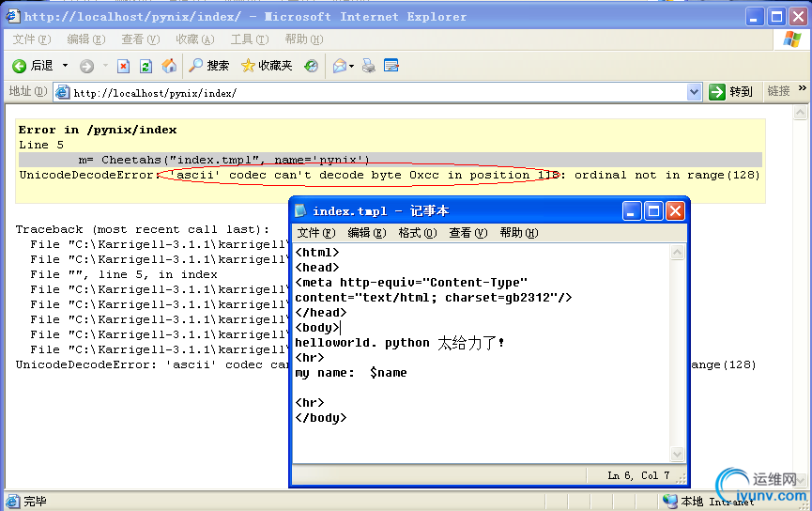The height and width of the screenshot is (511, 812).
Task: Open Notepad 格式(O) menu
Action: [x=418, y=233]
